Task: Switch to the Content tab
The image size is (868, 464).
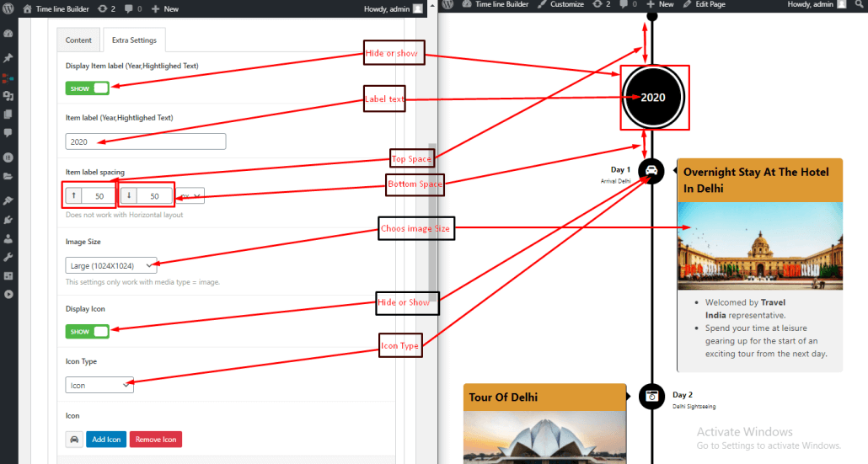Action: point(78,40)
